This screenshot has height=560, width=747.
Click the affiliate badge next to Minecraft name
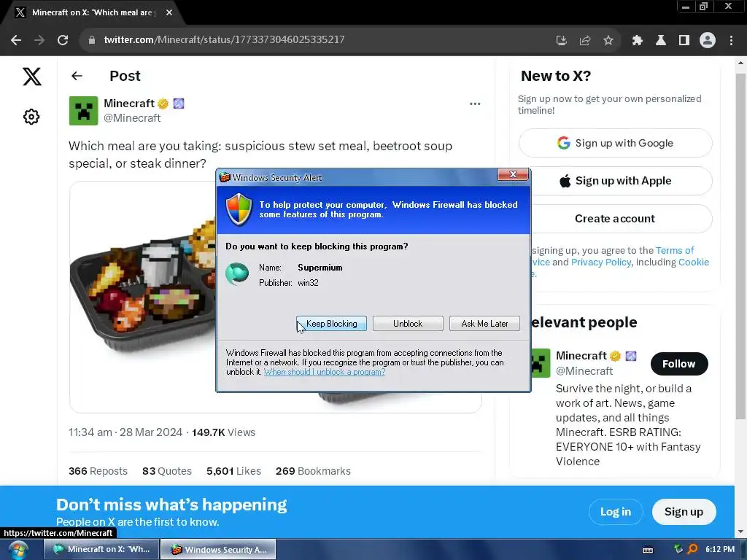click(179, 104)
